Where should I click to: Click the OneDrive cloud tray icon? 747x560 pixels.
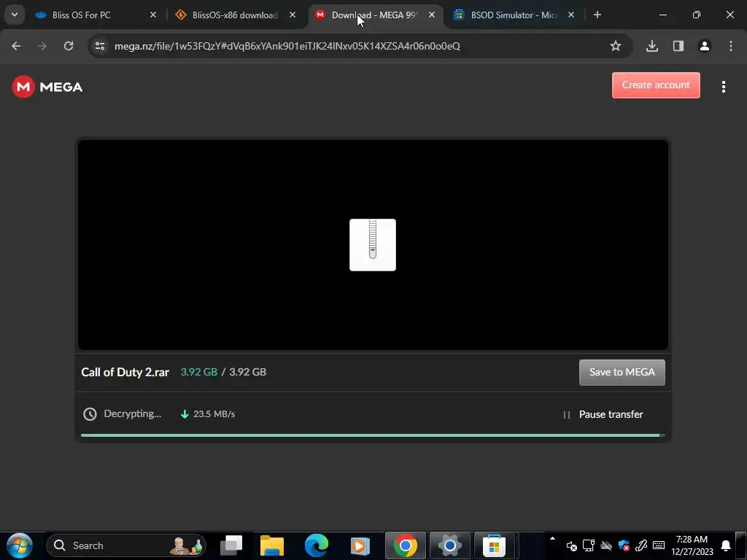pyautogui.click(x=606, y=545)
